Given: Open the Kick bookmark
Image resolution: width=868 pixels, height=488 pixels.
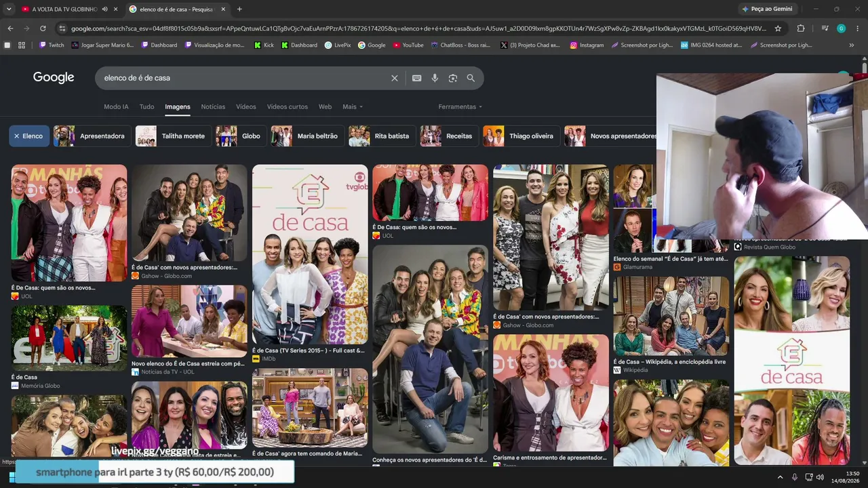Looking at the screenshot, I should [x=264, y=45].
